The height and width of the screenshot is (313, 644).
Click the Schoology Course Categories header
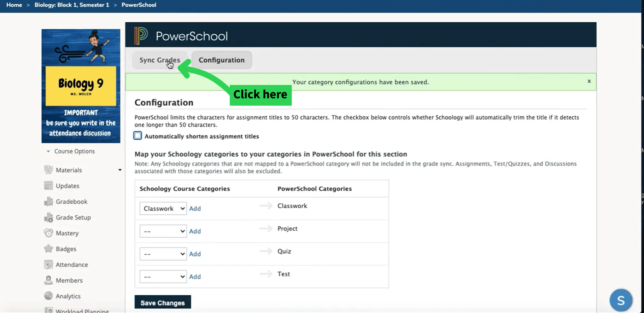[185, 189]
